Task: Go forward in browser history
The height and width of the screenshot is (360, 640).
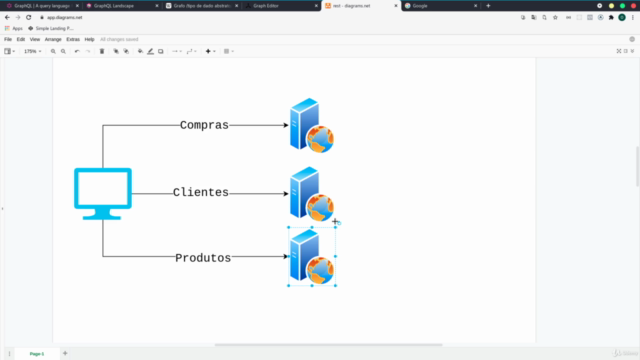Action: tap(18, 18)
